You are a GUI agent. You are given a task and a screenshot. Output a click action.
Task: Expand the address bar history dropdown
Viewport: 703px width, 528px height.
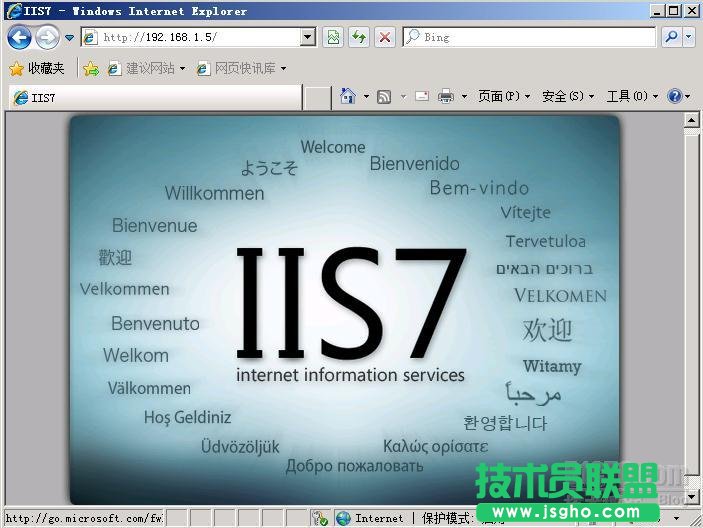point(308,37)
